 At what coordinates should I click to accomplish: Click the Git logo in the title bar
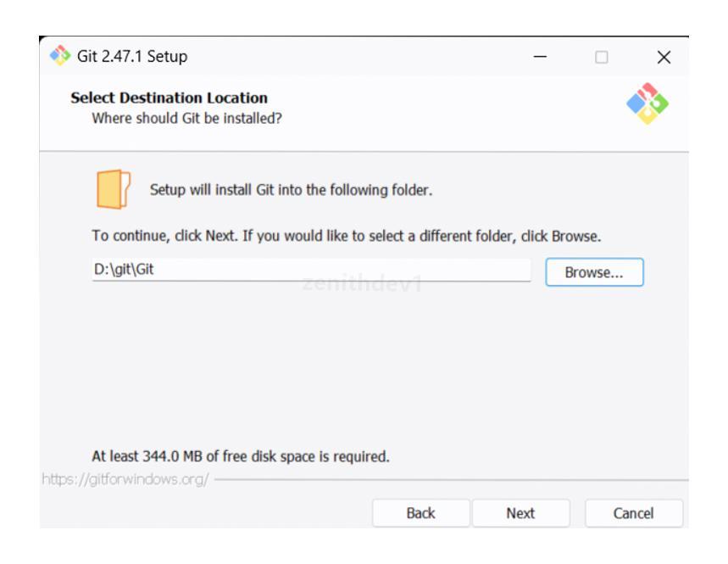[60, 55]
